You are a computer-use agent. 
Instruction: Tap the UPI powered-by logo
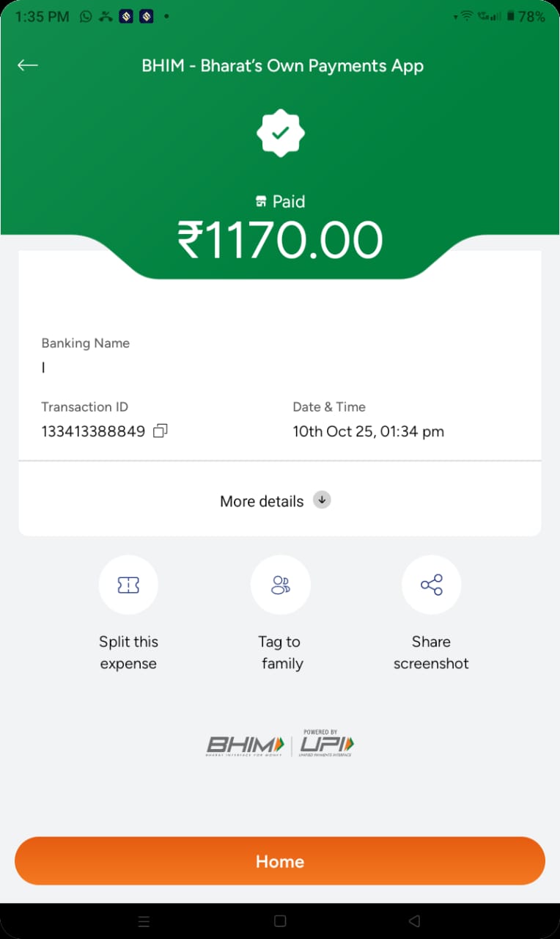point(326,745)
